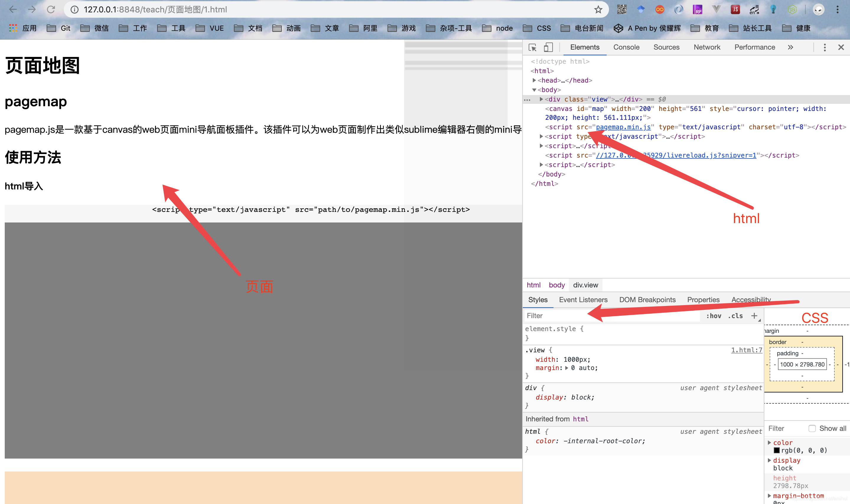Expand the text/javascript script node
This screenshot has width=850, height=504.
coord(541,136)
